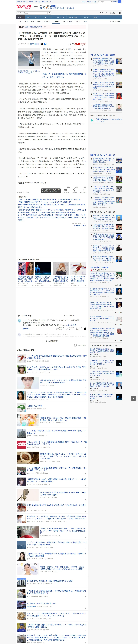Open the ranking item 1 佐々木朗希 thumbnail
Image resolution: width=138 pixels, height=644 pixels.
(119, 61)
